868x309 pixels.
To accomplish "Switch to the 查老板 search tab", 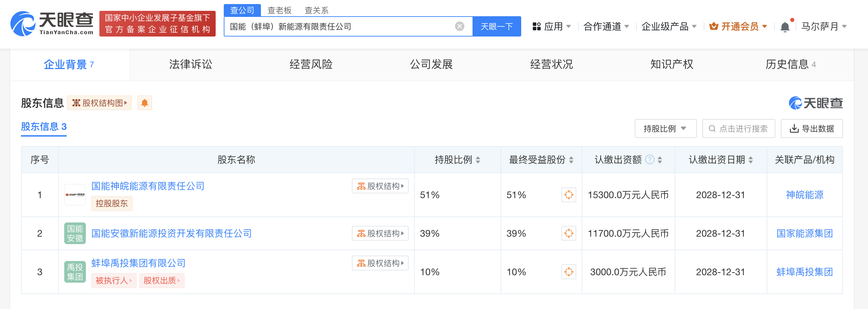I will click(279, 10).
